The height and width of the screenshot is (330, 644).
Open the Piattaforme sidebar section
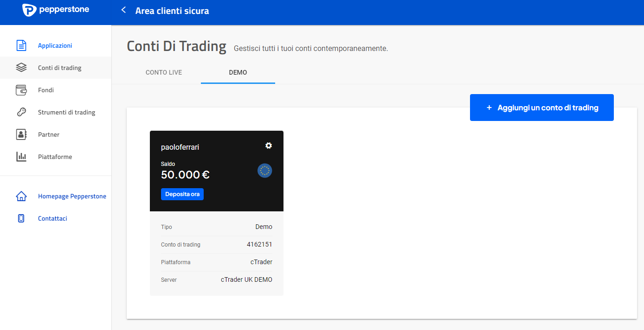click(56, 157)
